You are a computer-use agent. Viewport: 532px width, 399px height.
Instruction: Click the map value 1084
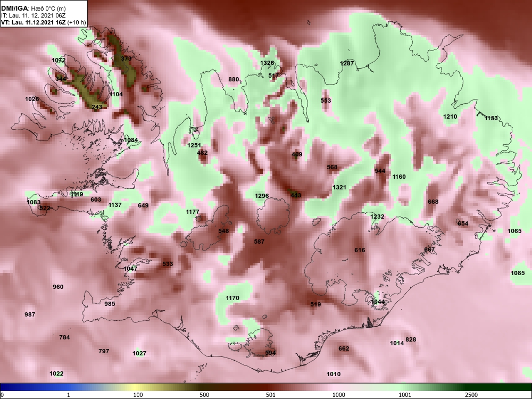point(131,140)
